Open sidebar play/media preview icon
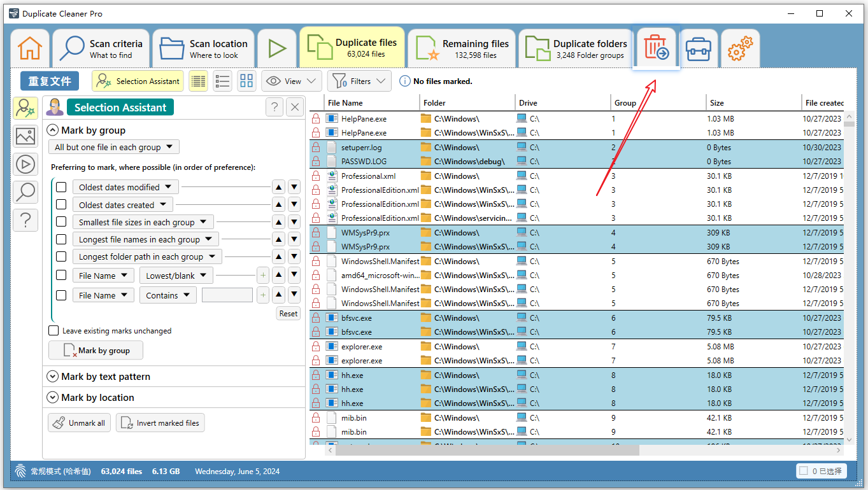The image size is (868, 490). (25, 164)
